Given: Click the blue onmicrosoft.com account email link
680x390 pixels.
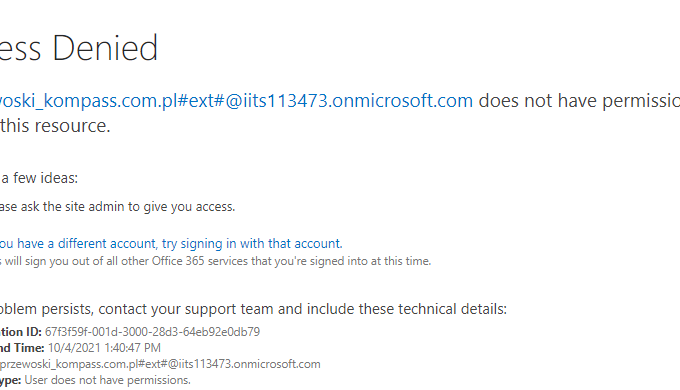Looking at the screenshot, I should (x=236, y=101).
